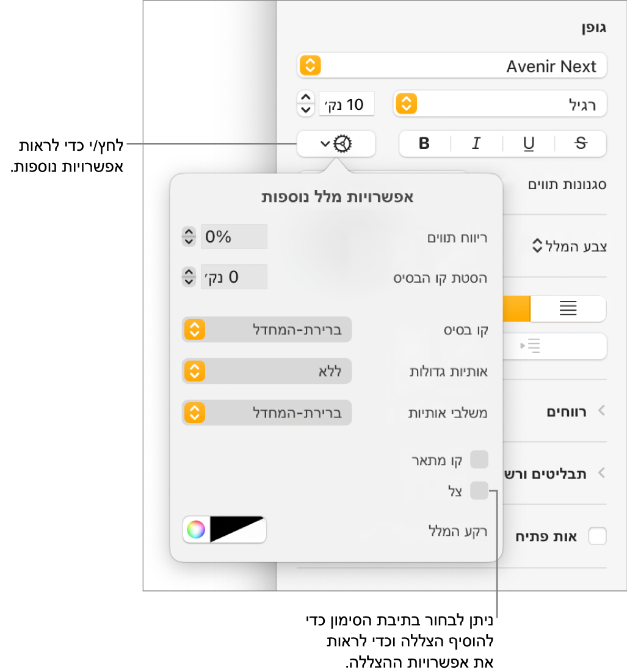Viewport: 627px width, 672px height.
Task: Open the color wheel for text background
Action: coord(197,530)
